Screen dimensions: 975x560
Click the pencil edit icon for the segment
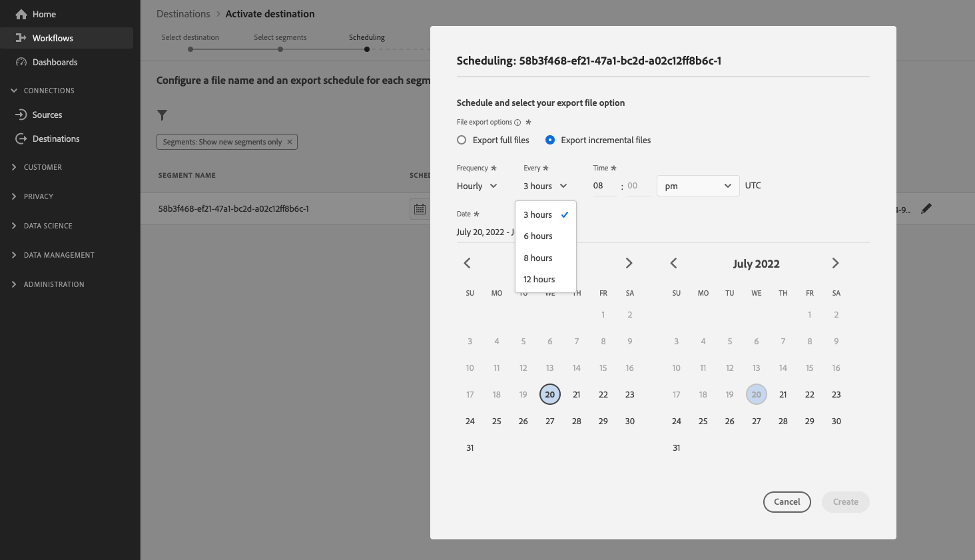926,208
